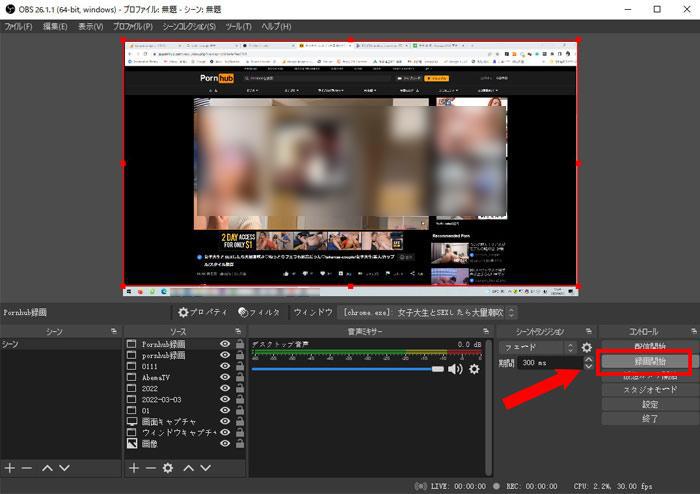Pop out the シーン dock panel icon

pyautogui.click(x=114, y=331)
